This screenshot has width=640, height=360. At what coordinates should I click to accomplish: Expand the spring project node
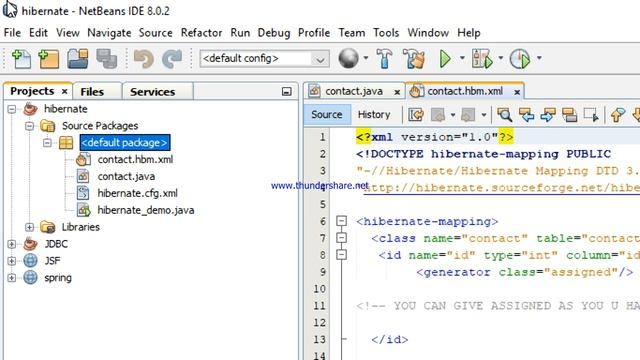click(12, 278)
